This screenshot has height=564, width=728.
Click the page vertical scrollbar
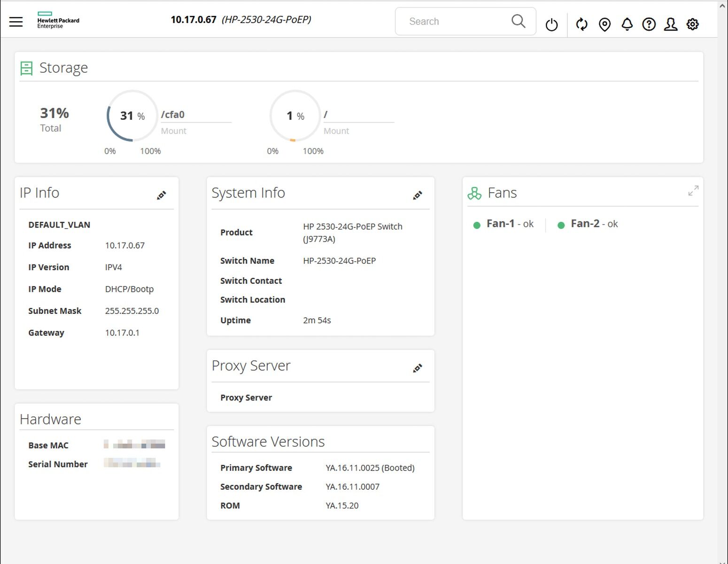723,282
